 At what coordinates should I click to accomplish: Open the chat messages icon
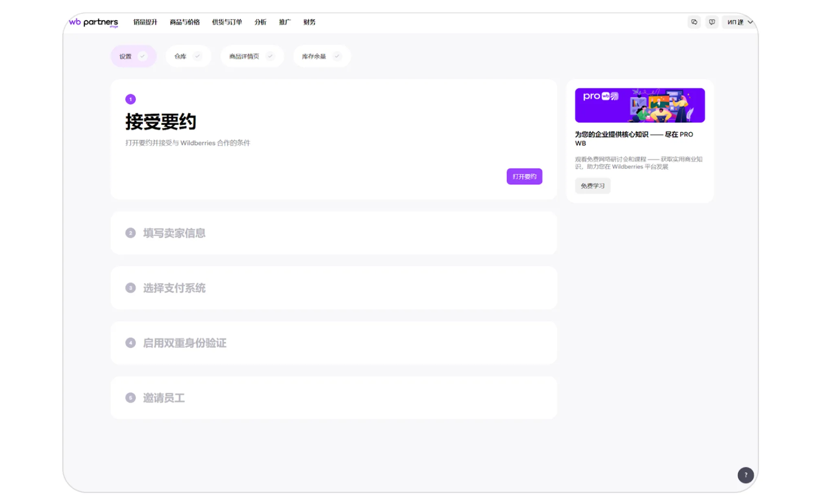point(694,22)
